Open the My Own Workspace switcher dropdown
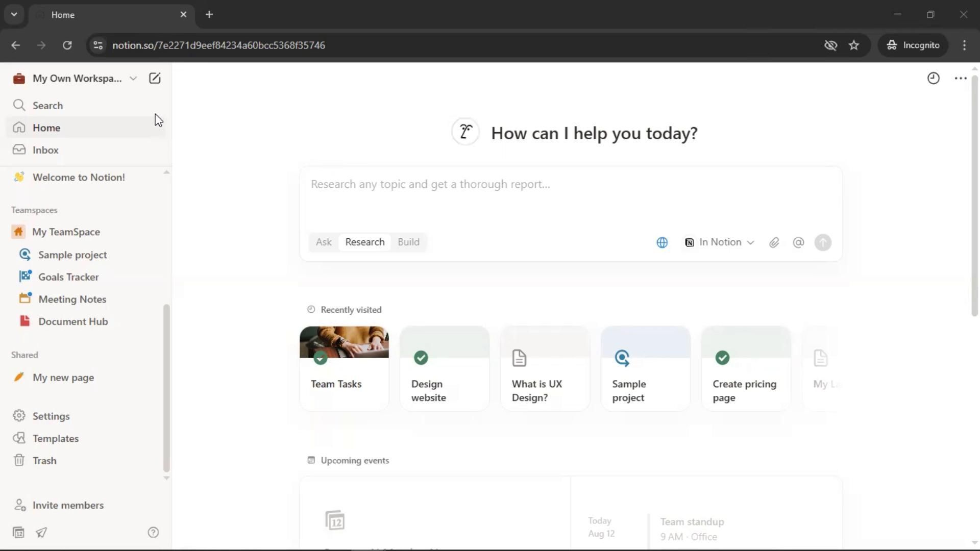This screenshot has height=551, width=980. point(77,78)
